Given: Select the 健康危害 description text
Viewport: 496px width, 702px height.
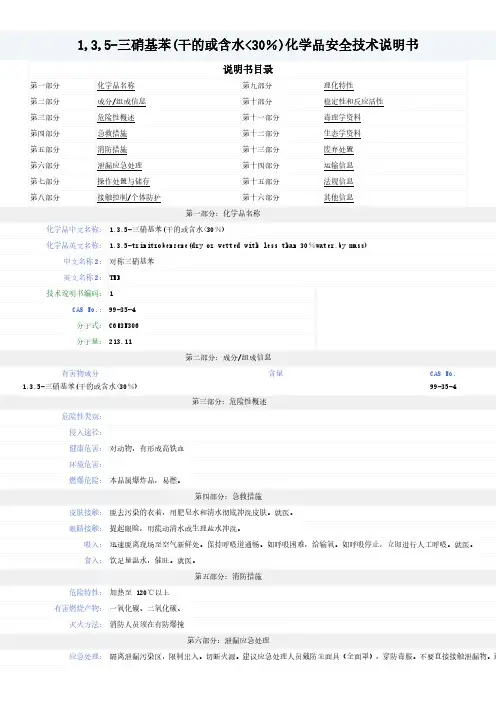Looking at the screenshot, I should click(x=147, y=449).
